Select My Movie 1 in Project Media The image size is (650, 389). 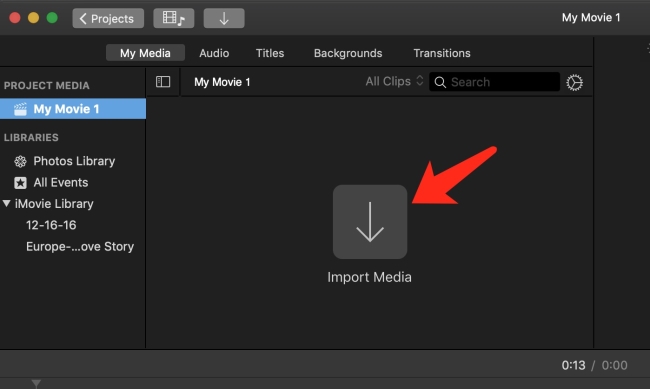73,109
